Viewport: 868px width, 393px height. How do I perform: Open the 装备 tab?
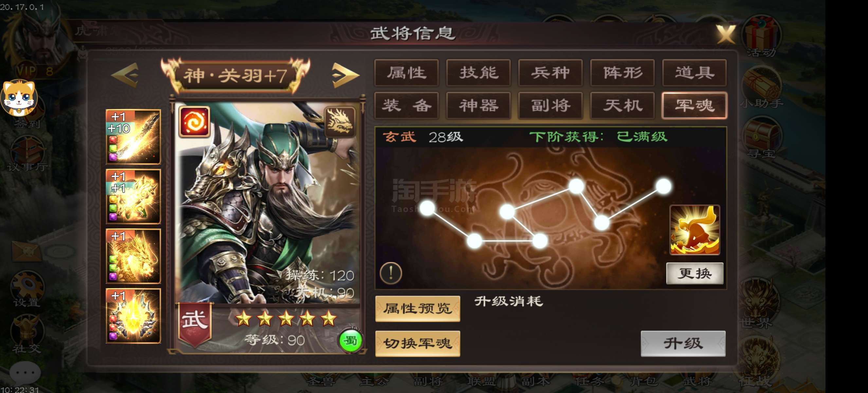tap(407, 105)
